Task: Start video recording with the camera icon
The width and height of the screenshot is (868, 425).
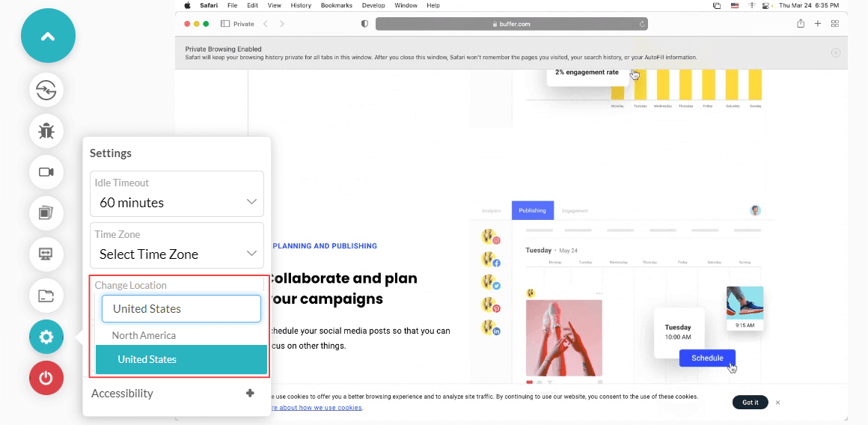Action: tap(46, 172)
